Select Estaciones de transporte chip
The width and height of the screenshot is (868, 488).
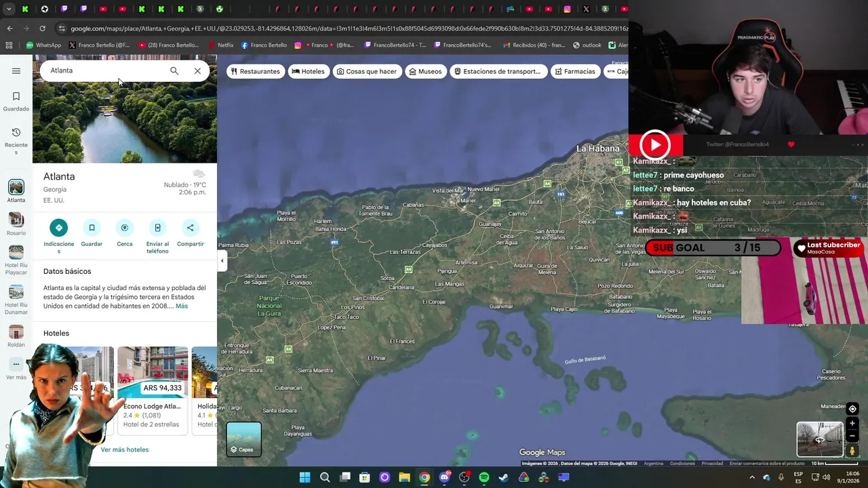point(498,71)
